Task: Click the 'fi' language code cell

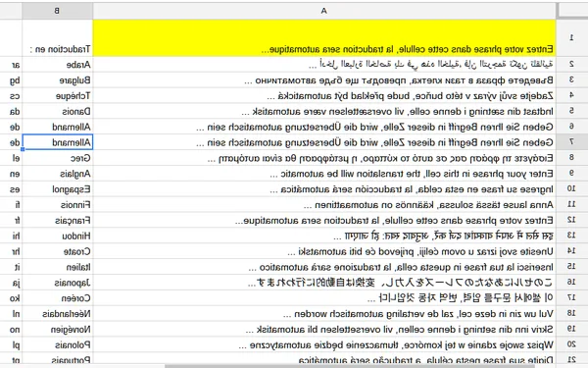Action: (11, 205)
